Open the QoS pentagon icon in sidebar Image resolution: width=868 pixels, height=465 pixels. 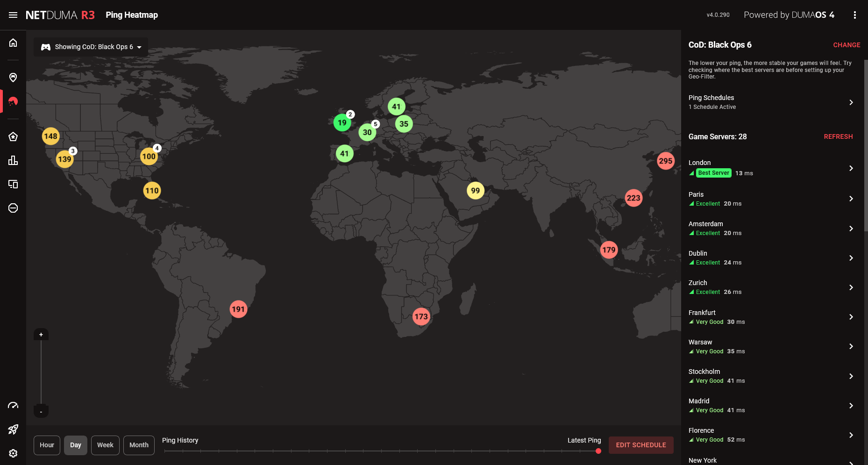[13, 136]
